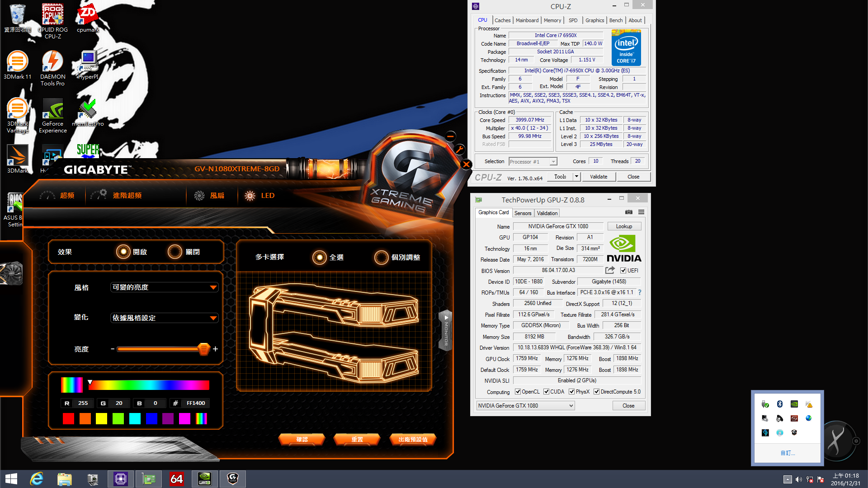Select the 關閉 effect radio button
868x488 pixels.
click(x=175, y=252)
